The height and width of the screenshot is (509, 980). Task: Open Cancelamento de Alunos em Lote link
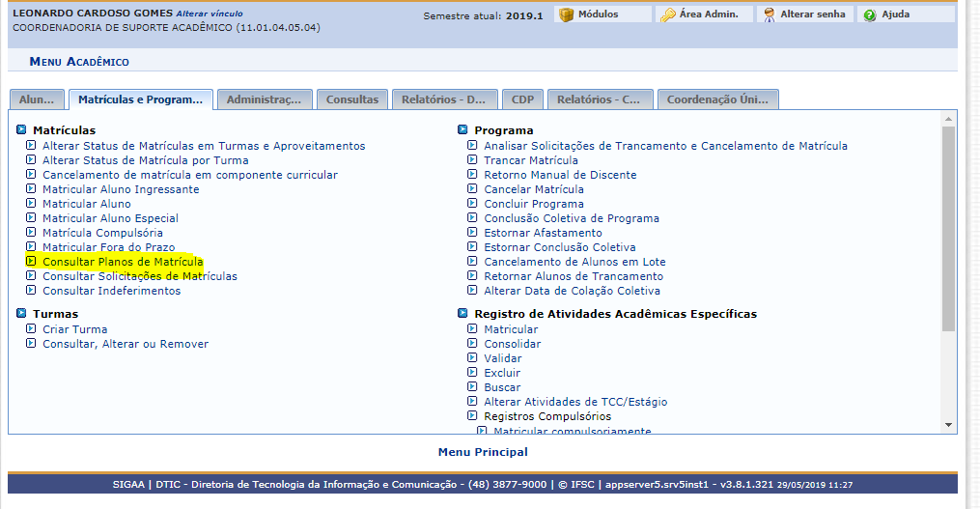[x=575, y=262]
